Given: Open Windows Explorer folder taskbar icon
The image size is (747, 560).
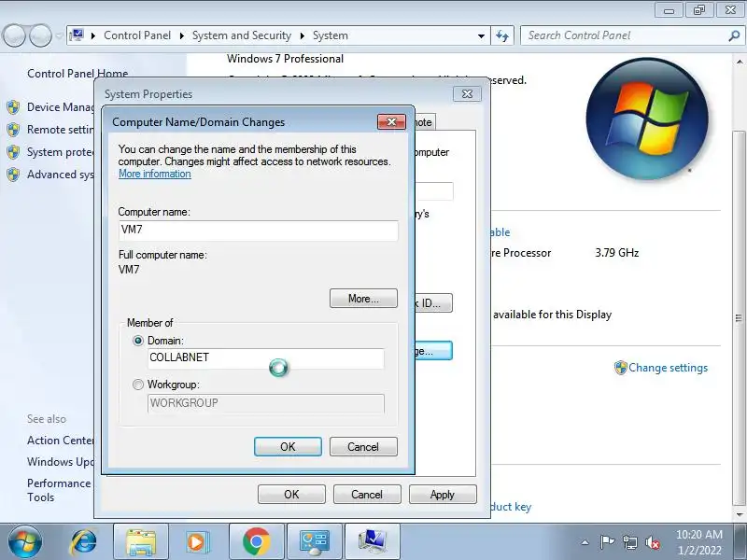Looking at the screenshot, I should [141, 542].
